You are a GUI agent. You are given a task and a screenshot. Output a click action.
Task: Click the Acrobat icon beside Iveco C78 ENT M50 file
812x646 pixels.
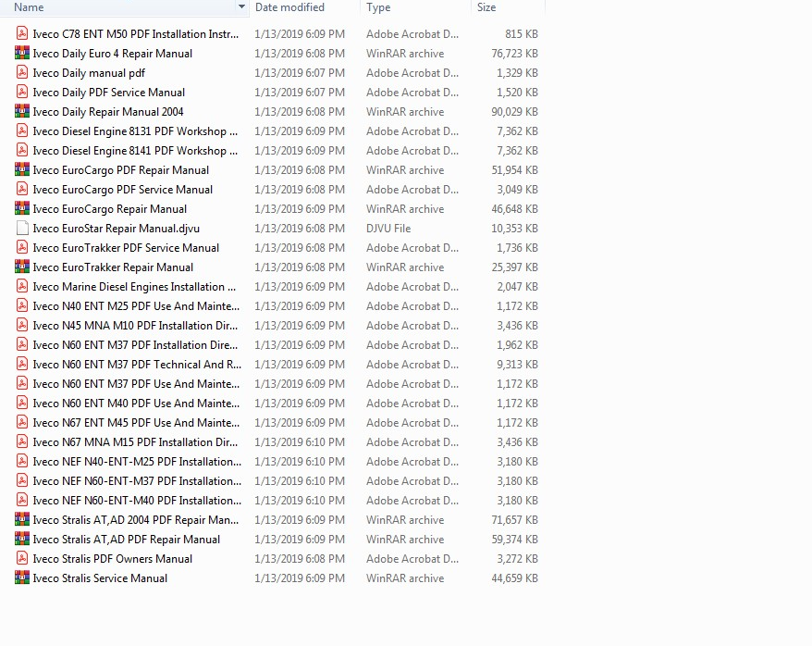(x=21, y=33)
